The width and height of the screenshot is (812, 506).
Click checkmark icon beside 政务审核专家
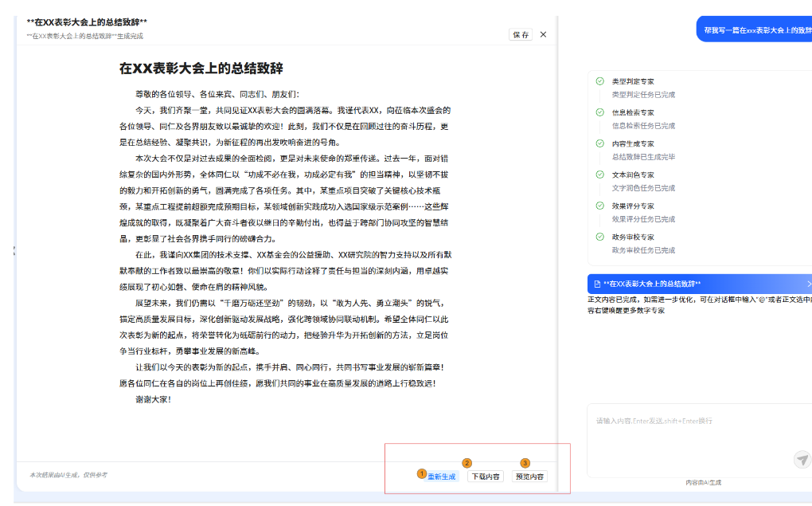click(x=599, y=237)
